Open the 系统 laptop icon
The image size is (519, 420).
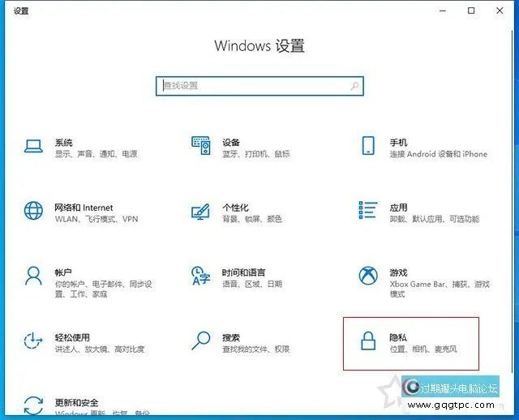(x=33, y=146)
